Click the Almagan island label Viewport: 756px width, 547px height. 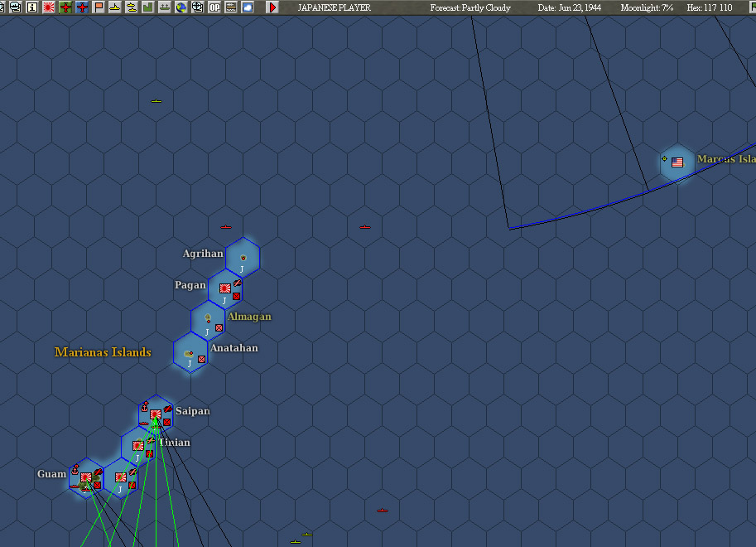[x=249, y=317]
